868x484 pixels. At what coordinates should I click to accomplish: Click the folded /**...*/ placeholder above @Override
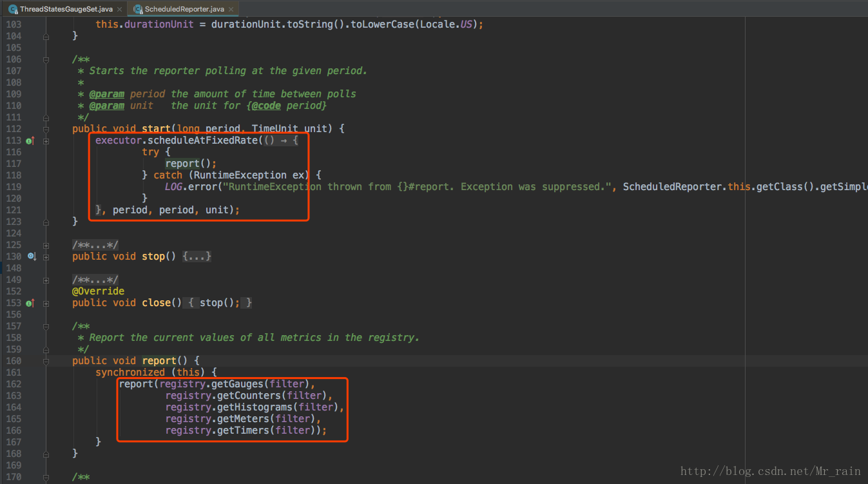tap(95, 280)
